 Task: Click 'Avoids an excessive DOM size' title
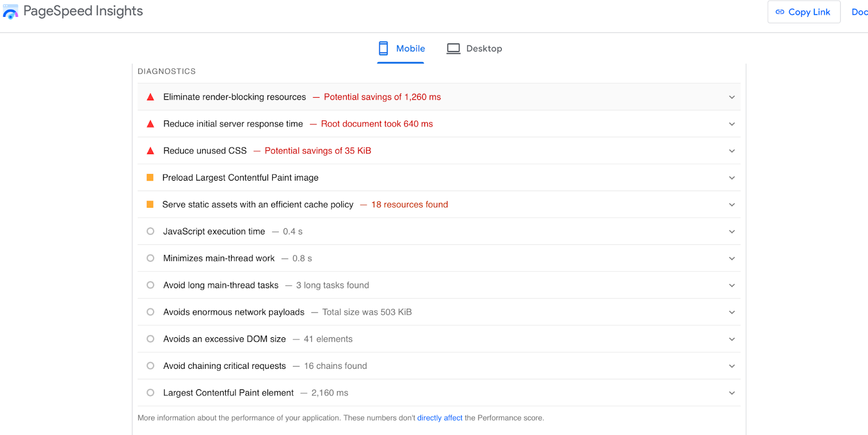tap(225, 339)
